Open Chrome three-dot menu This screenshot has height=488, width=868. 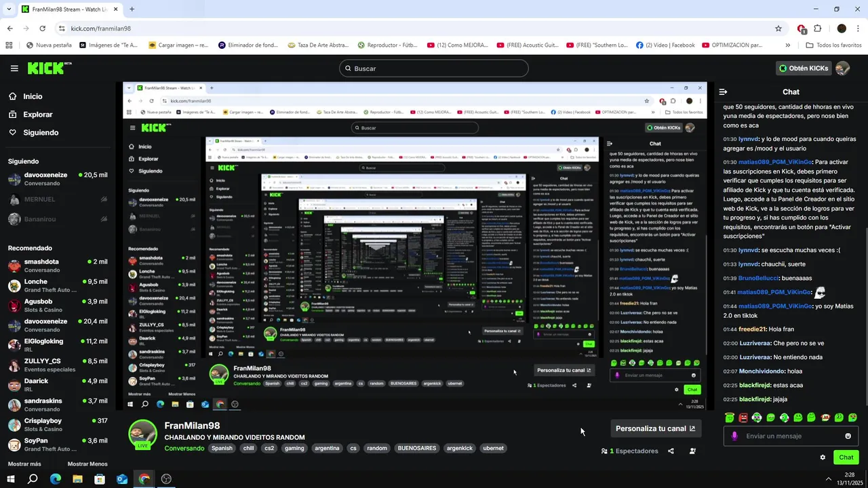859,28
